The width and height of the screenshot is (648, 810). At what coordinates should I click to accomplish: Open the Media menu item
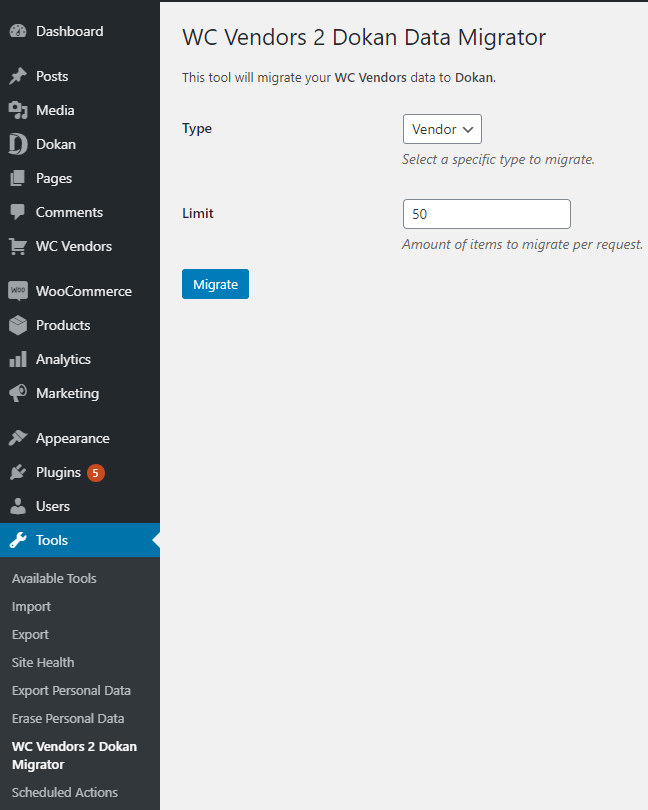(x=55, y=111)
